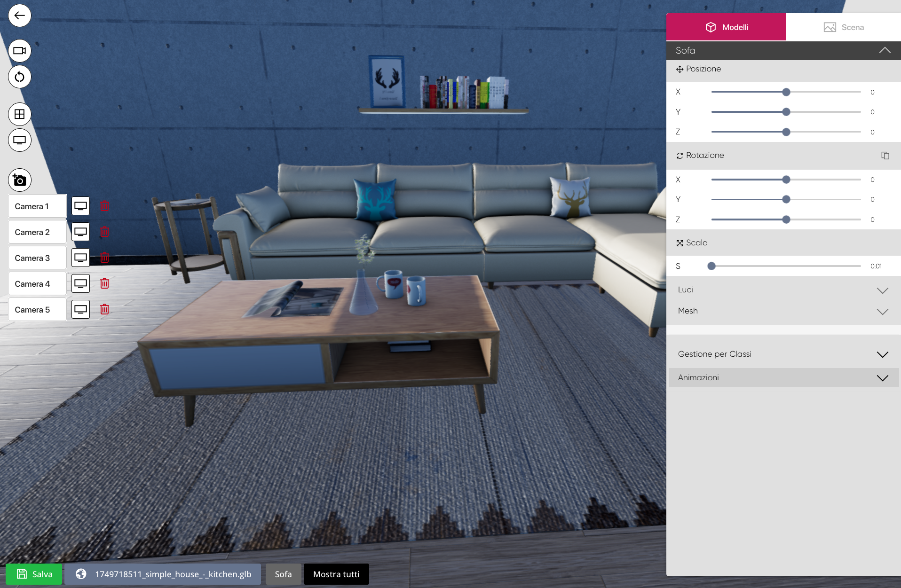Expand the Luci section
The image size is (901, 588).
882,290
